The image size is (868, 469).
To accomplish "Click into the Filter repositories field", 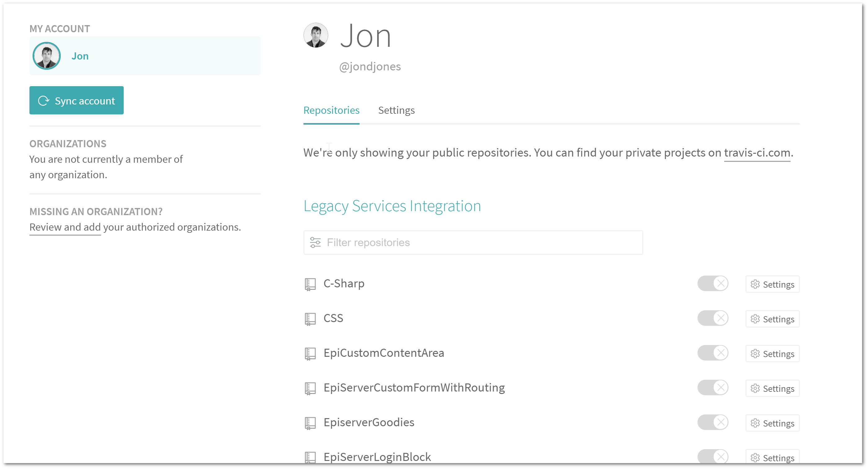I will (473, 243).
